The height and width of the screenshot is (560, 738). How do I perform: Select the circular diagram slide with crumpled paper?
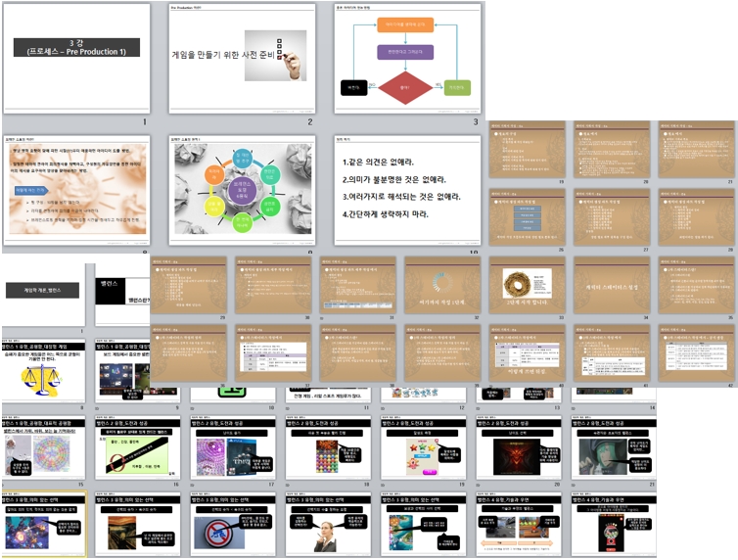pos(241,191)
